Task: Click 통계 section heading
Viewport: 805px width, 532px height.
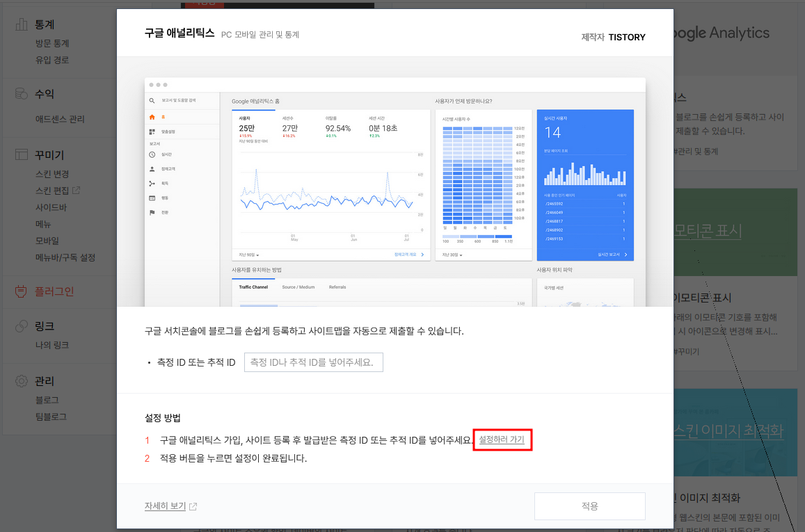Action: 44,24
